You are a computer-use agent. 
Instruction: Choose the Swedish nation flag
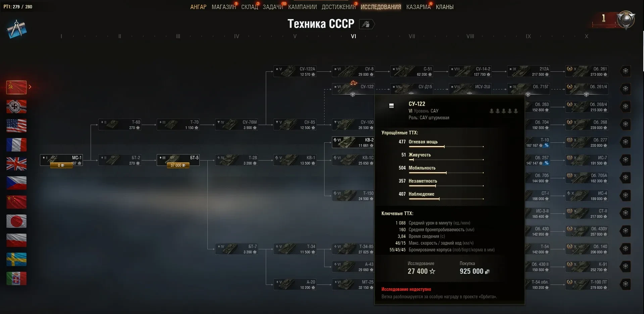(16, 259)
